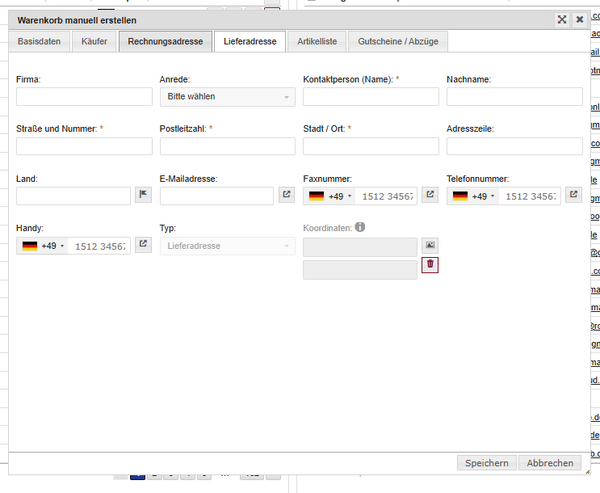Image resolution: width=600 pixels, height=493 pixels.
Task: Open external link icon beside E-Mailadresse
Action: 287,194
